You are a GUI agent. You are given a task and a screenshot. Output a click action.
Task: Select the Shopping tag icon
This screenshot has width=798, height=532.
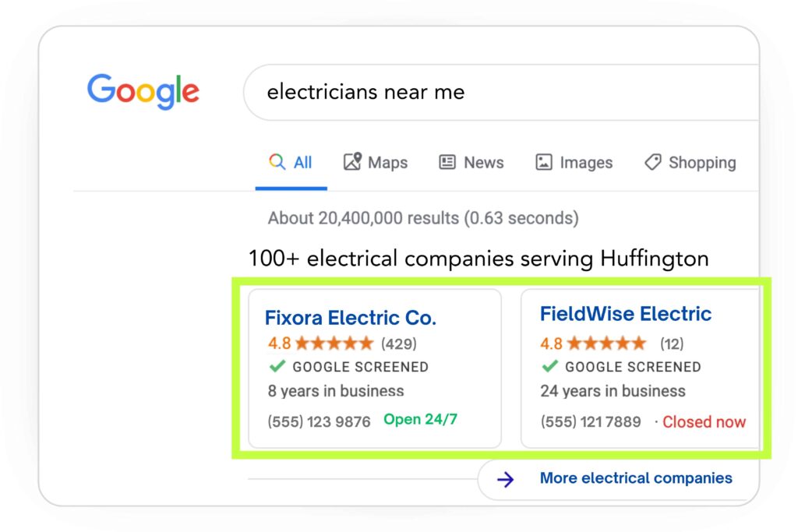[x=651, y=161]
